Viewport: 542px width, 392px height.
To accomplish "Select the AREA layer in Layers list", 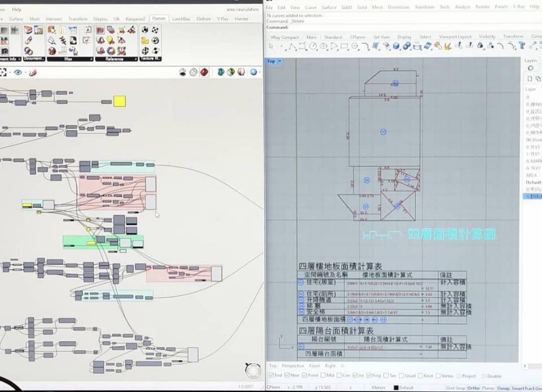I will coord(531,175).
